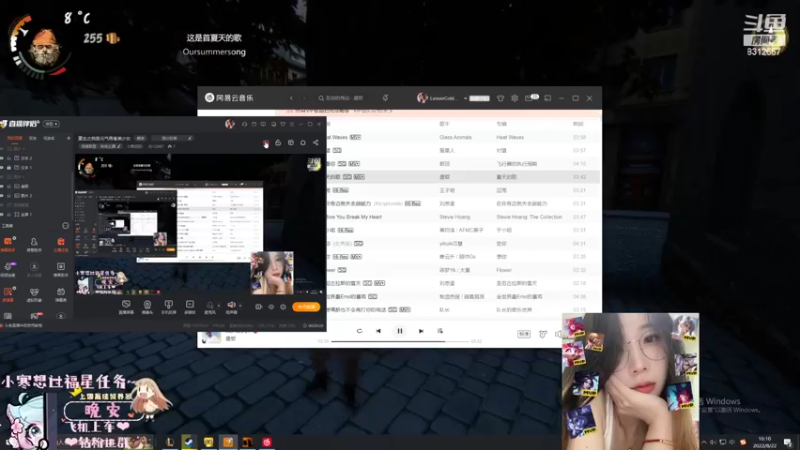The width and height of the screenshot is (800, 450).
Task: Expand the microphone options arrow
Action: pyautogui.click(x=218, y=306)
